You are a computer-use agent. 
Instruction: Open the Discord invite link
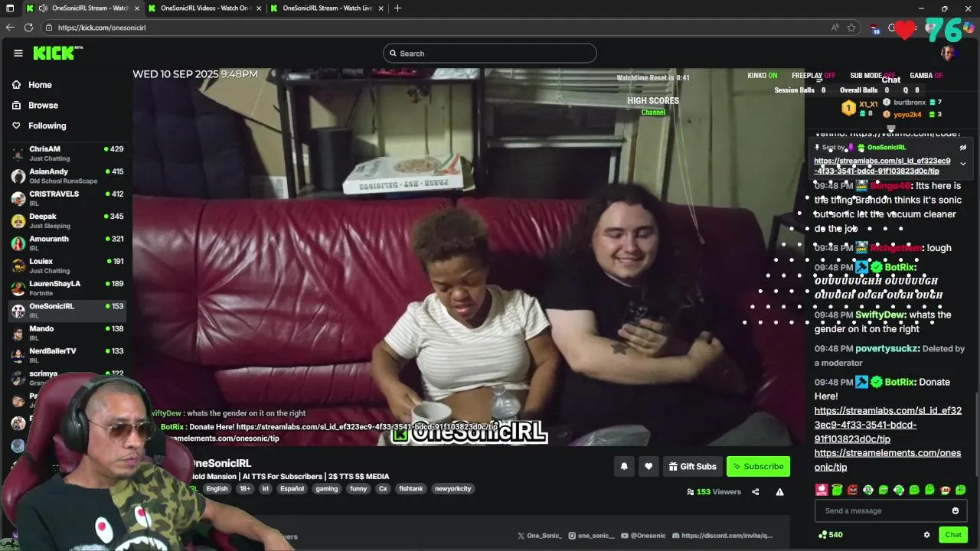tap(722, 536)
